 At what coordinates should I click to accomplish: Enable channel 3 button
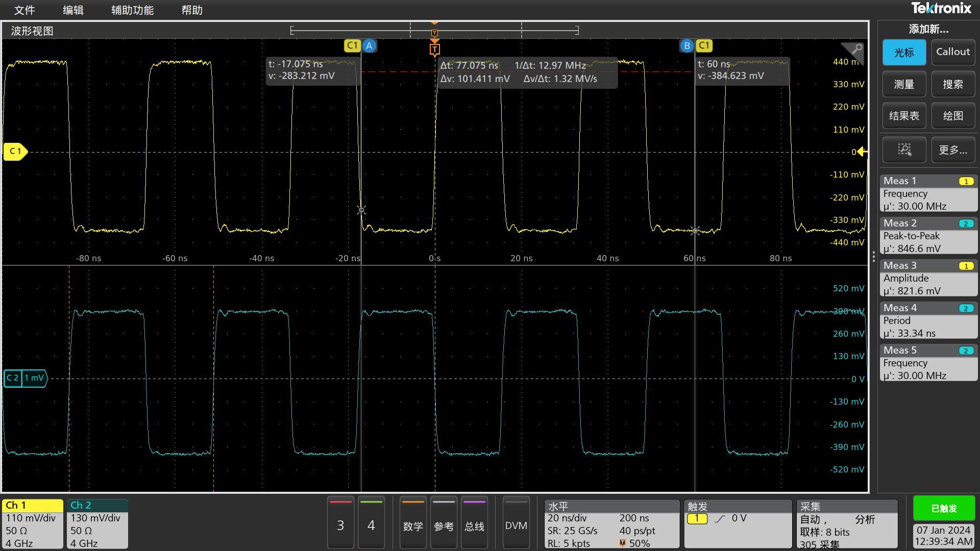[340, 524]
